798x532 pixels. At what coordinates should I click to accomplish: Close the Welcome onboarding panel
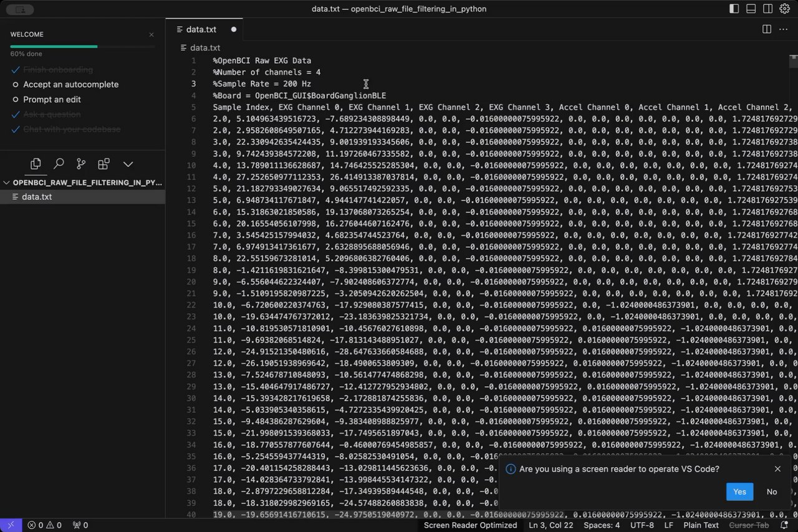(151, 35)
